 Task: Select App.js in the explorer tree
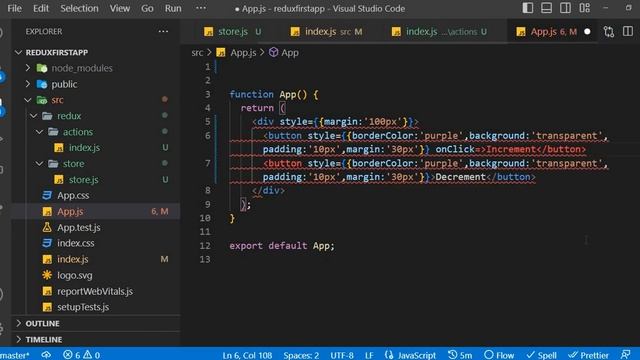coord(70,211)
